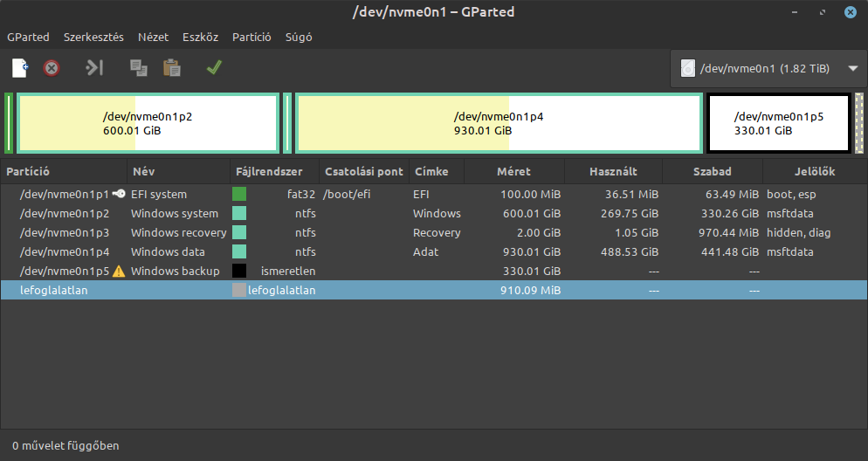
Task: Select the narrow nvme0n1p1 strip in disk map
Action: click(9, 123)
